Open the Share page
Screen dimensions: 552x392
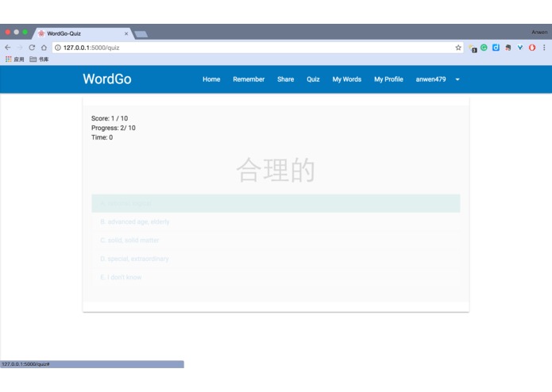pos(285,79)
